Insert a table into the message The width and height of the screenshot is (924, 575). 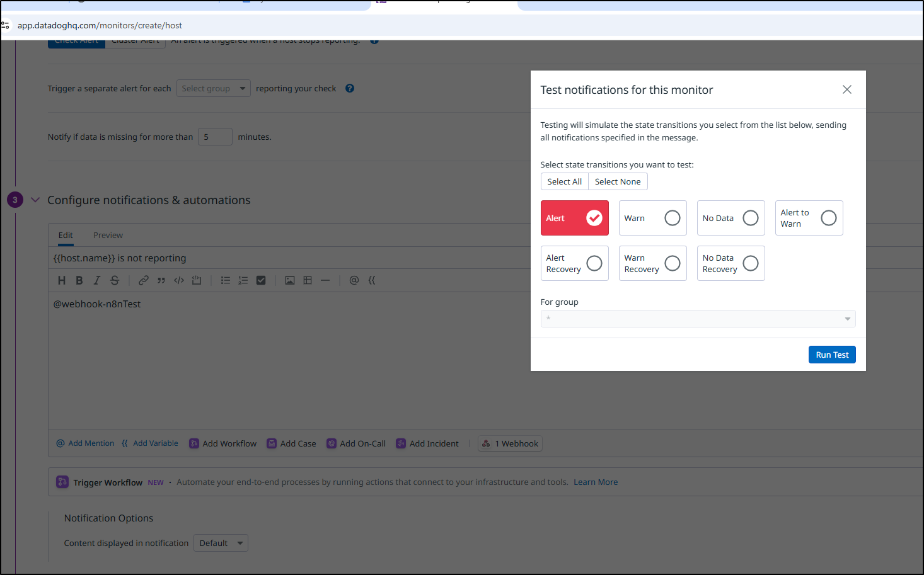308,280
